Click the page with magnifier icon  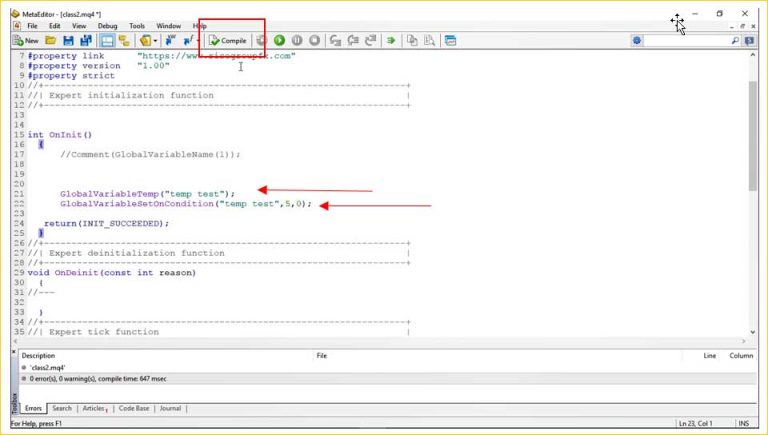(430, 41)
